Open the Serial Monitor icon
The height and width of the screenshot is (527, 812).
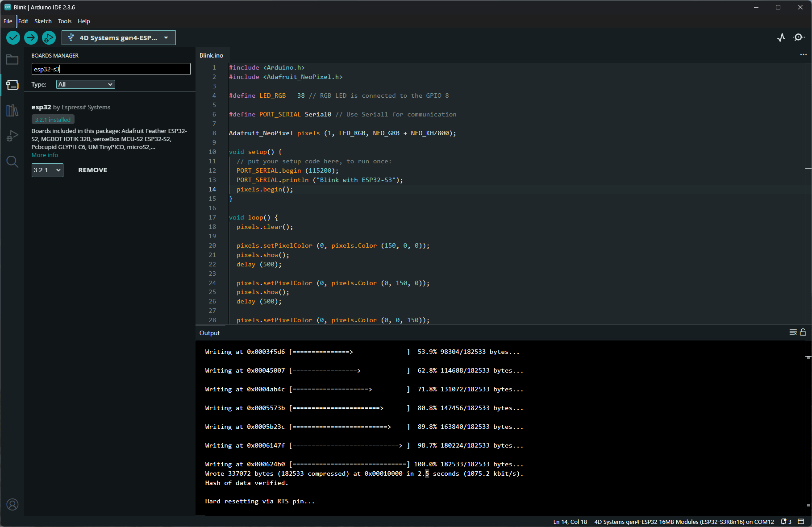[799, 37]
